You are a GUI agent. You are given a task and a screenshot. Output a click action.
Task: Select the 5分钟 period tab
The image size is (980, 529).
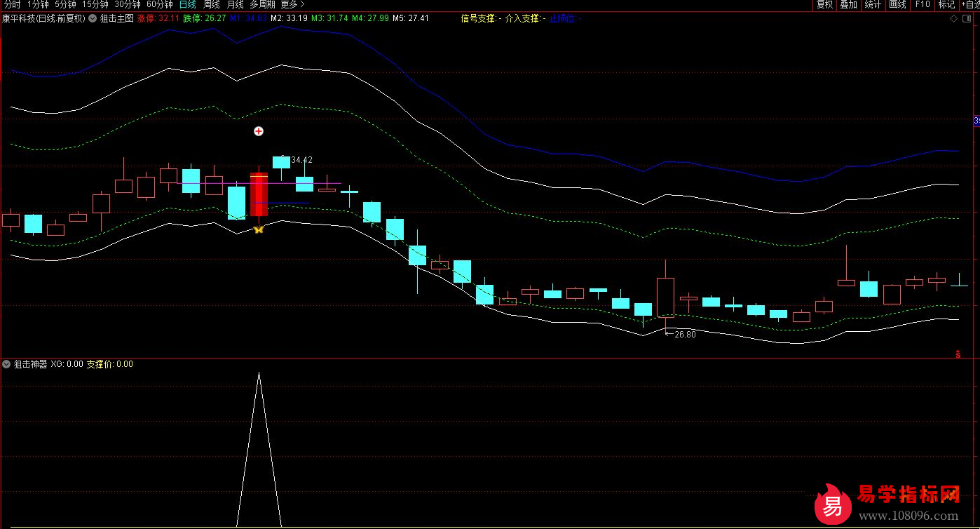coord(65,4)
